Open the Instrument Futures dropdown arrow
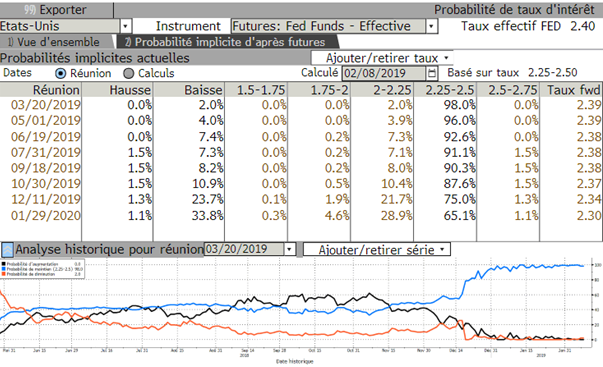 click(431, 26)
